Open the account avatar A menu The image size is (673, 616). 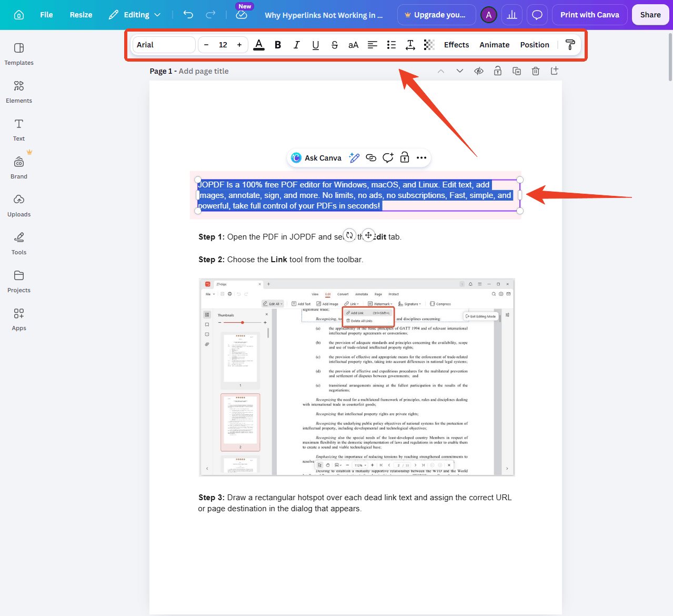click(489, 15)
